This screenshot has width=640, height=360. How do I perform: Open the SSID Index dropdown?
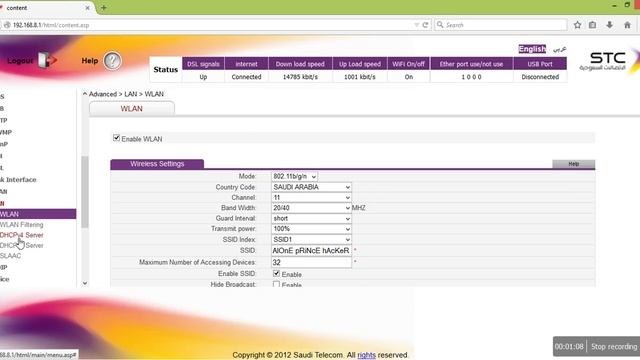311,240
